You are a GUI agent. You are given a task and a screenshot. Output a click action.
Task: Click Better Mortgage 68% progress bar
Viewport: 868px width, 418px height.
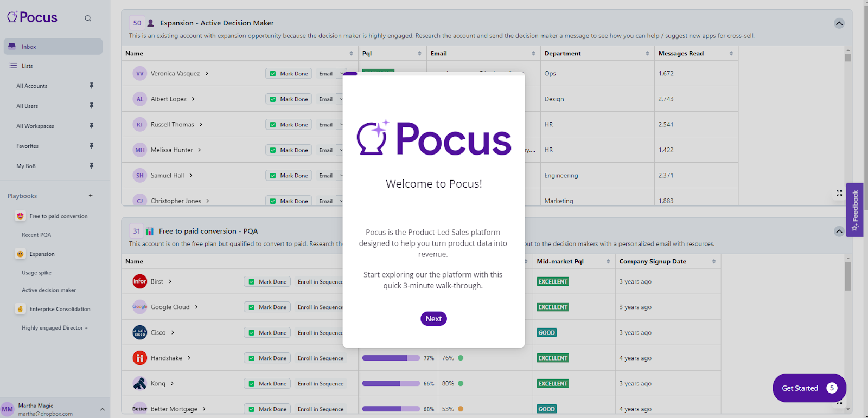point(391,409)
